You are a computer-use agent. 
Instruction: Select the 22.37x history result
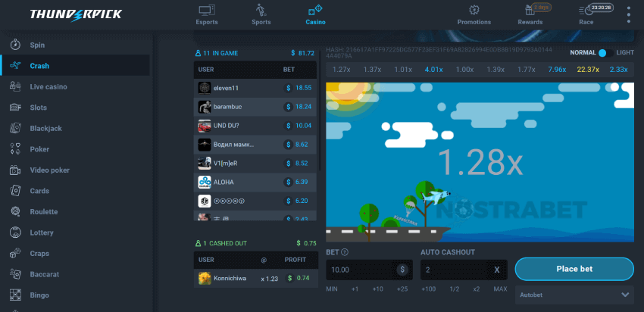(588, 70)
